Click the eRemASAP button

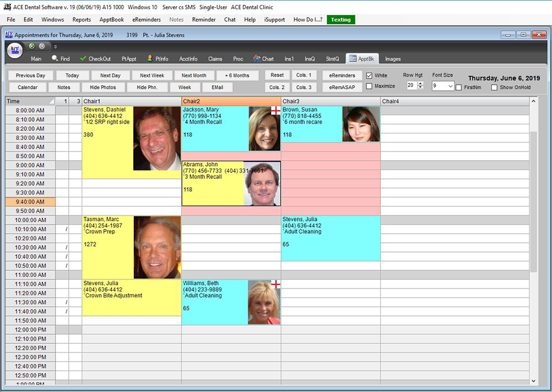click(342, 87)
